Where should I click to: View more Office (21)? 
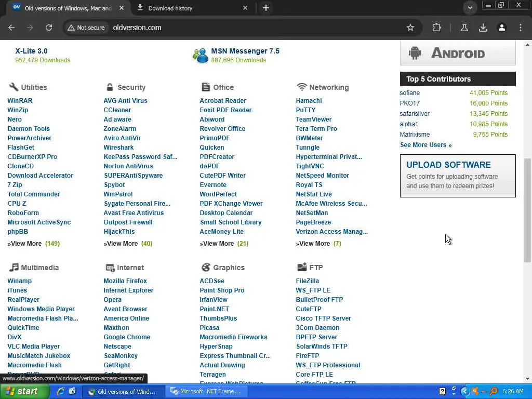pos(224,243)
